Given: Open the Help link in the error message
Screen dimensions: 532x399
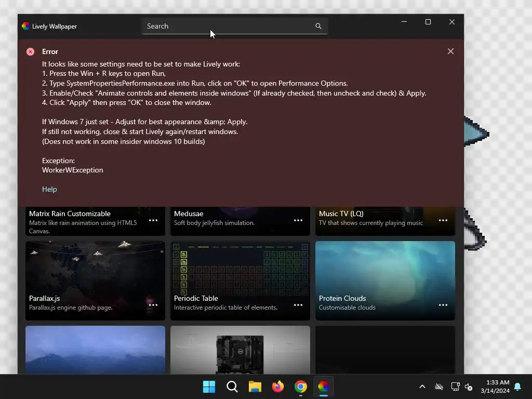Looking at the screenshot, I should click(49, 189).
